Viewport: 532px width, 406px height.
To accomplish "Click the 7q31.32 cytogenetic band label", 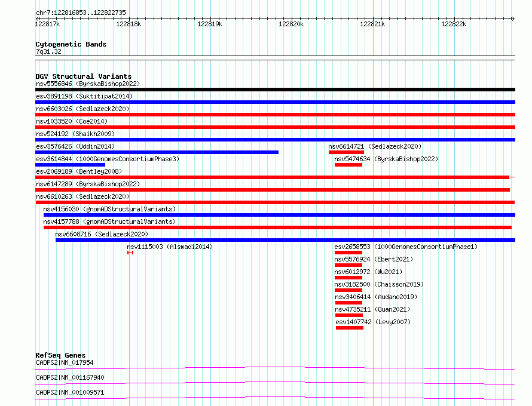I will [x=48, y=51].
